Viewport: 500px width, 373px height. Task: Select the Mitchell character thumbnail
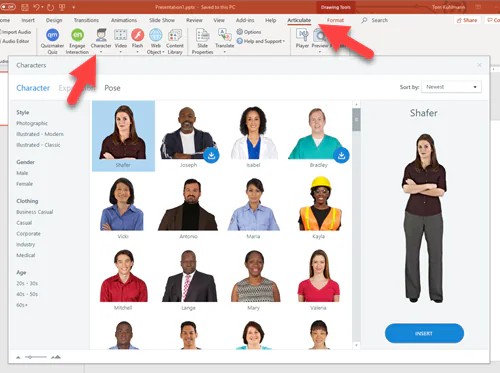click(x=123, y=279)
